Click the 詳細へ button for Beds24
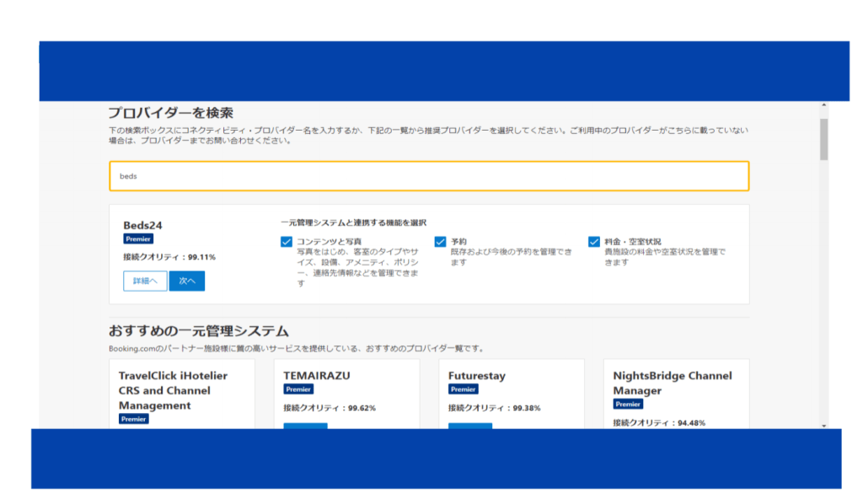 145,281
